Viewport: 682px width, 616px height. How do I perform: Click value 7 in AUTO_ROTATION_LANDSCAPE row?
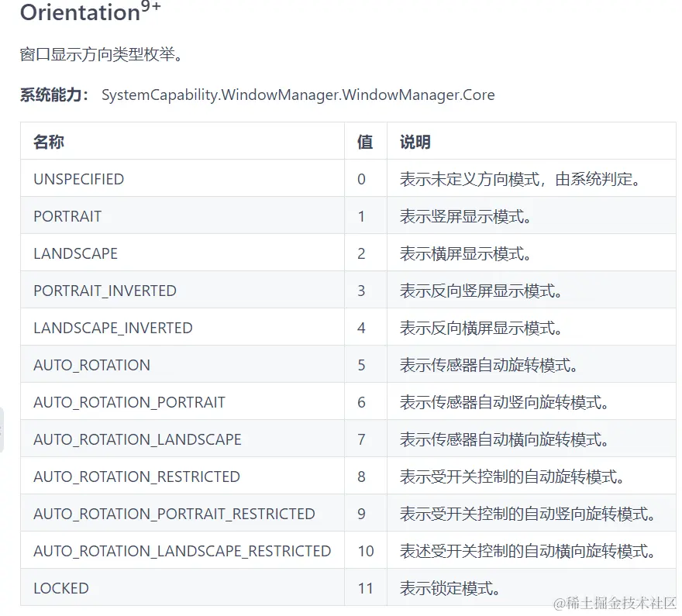click(361, 439)
